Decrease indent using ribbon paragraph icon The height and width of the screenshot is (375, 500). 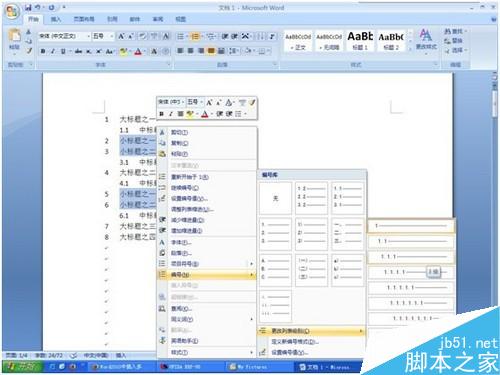click(225, 36)
